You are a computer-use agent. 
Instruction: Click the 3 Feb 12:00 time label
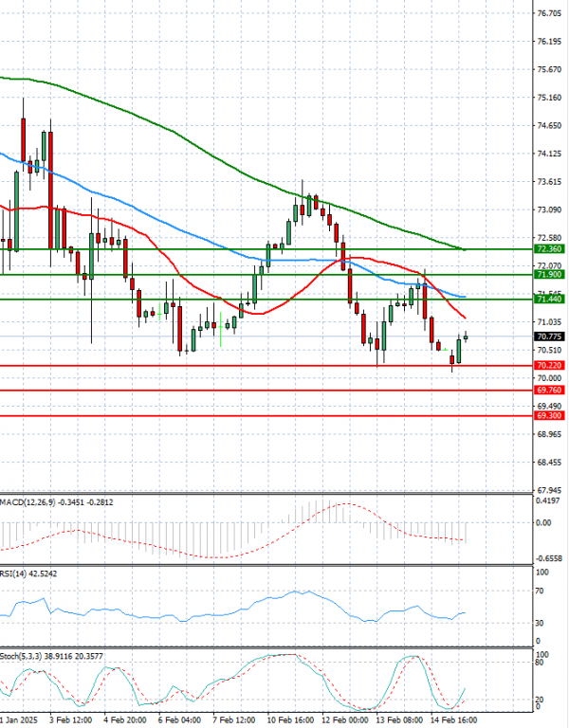click(x=70, y=720)
